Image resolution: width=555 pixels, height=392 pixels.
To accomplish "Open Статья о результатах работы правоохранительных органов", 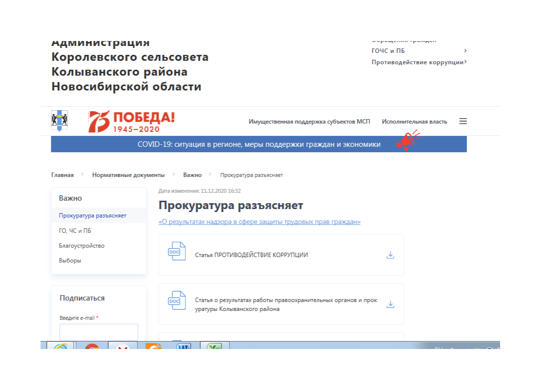I will pos(286,305).
